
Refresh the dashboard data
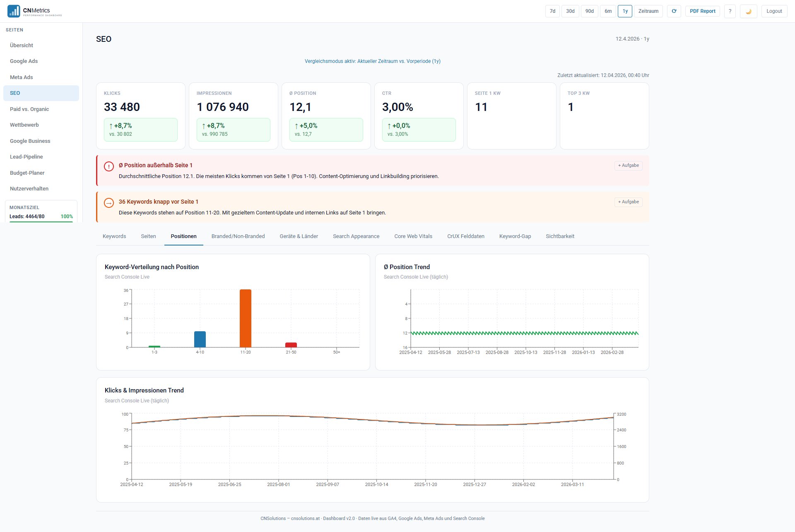point(674,11)
